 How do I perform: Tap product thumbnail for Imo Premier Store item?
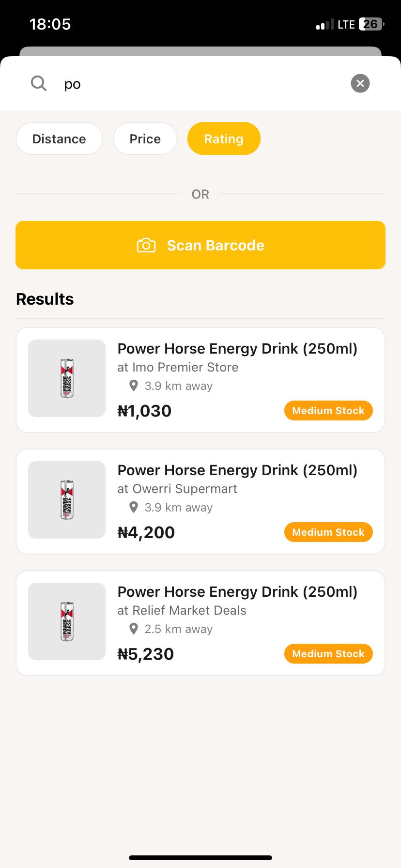point(67,378)
